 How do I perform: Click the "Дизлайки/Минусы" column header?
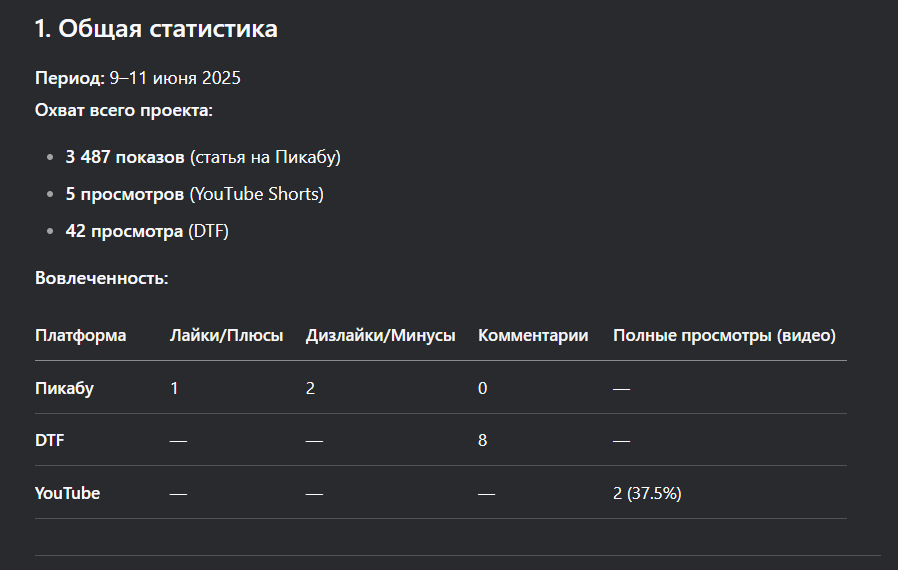pyautogui.click(x=380, y=335)
